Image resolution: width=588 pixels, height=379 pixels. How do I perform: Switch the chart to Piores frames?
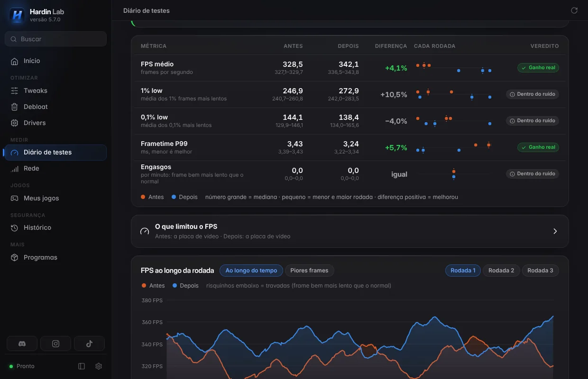(309, 271)
